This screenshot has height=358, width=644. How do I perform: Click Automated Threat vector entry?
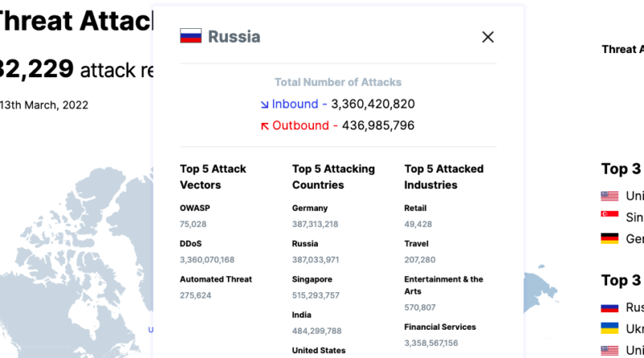tap(216, 279)
